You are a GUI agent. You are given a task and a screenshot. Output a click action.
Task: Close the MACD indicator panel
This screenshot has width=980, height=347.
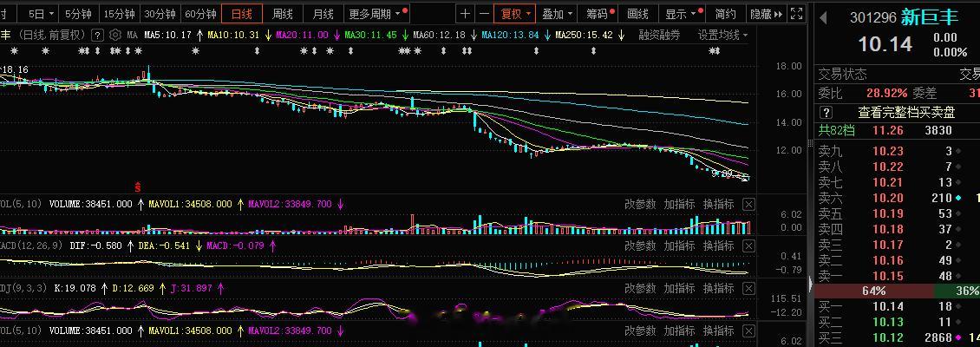pos(748,246)
